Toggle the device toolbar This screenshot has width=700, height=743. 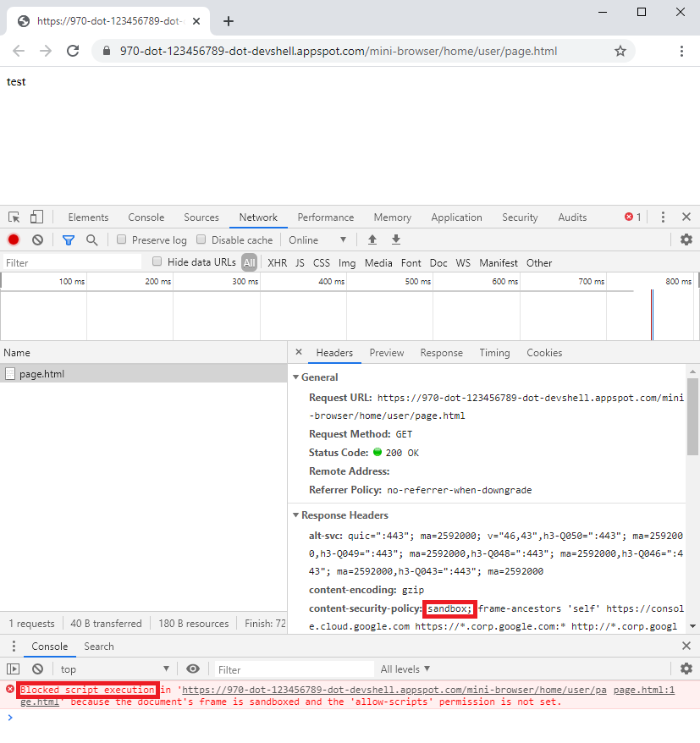tap(35, 217)
